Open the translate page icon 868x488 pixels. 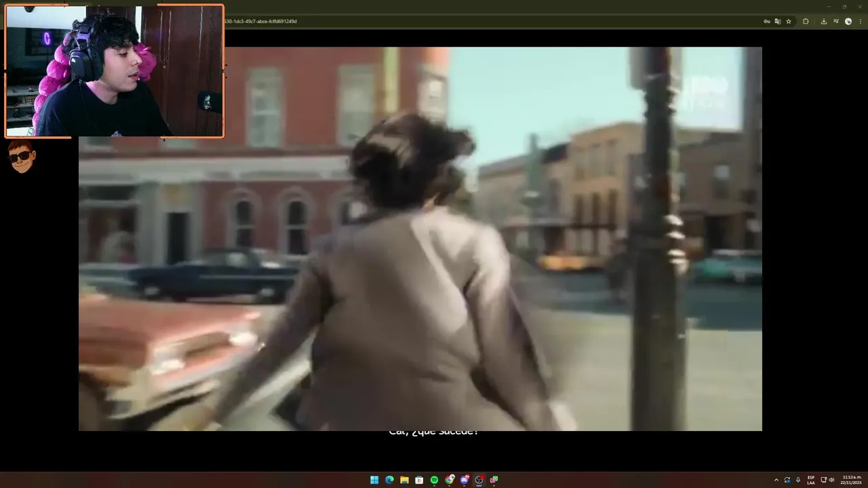click(778, 21)
